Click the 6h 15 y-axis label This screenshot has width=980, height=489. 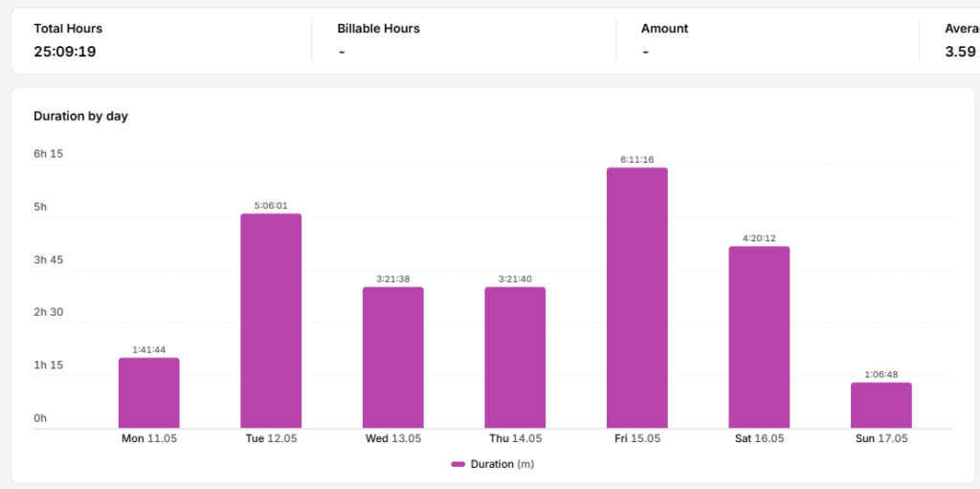tap(49, 154)
